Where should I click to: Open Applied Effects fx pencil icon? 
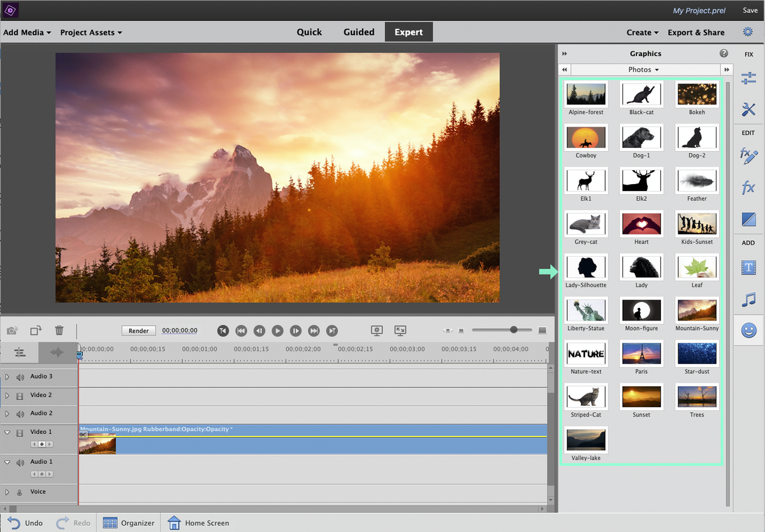[748, 155]
